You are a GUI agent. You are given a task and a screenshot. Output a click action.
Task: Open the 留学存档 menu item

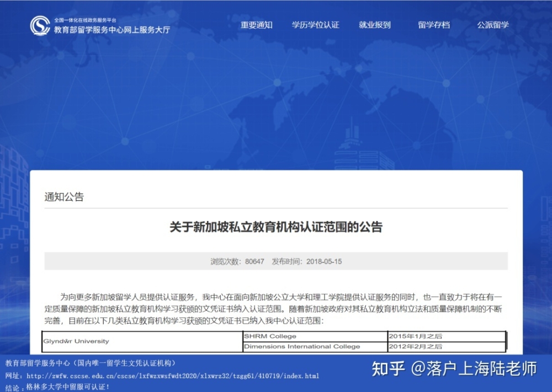coord(434,25)
